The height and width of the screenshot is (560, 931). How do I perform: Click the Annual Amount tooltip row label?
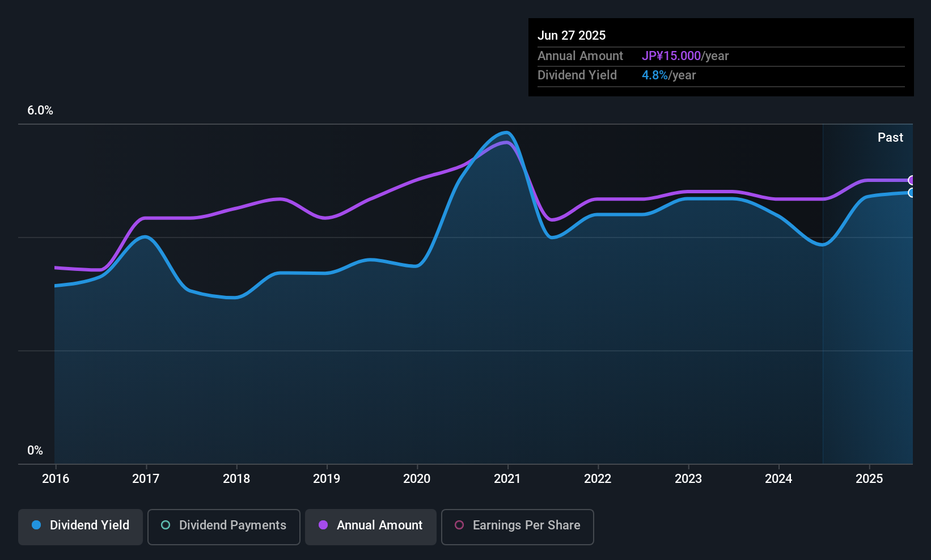point(580,56)
